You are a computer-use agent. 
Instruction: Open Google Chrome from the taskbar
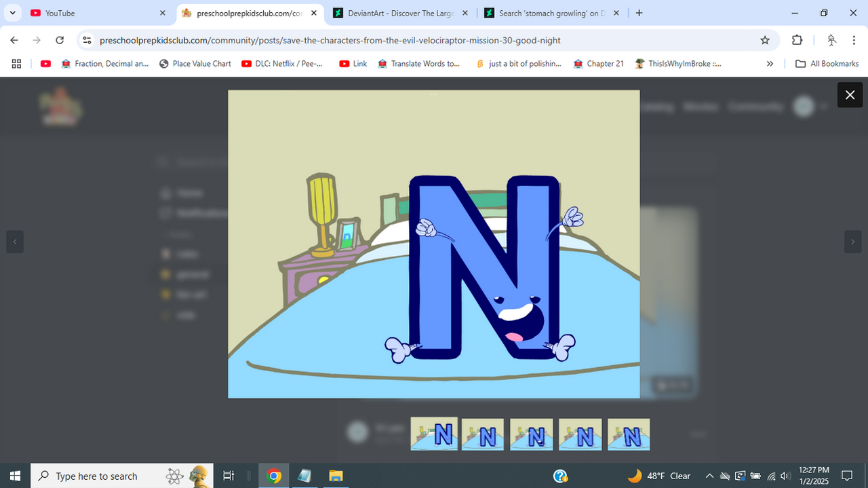274,476
